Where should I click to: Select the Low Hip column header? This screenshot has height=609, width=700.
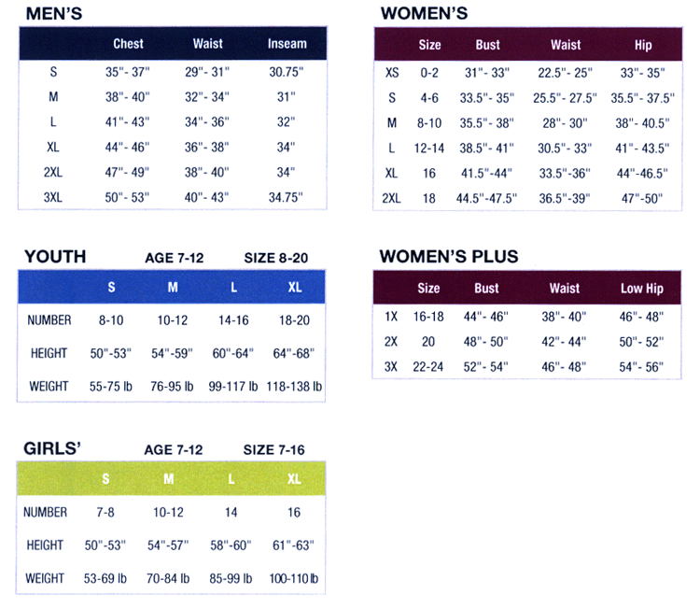click(642, 289)
